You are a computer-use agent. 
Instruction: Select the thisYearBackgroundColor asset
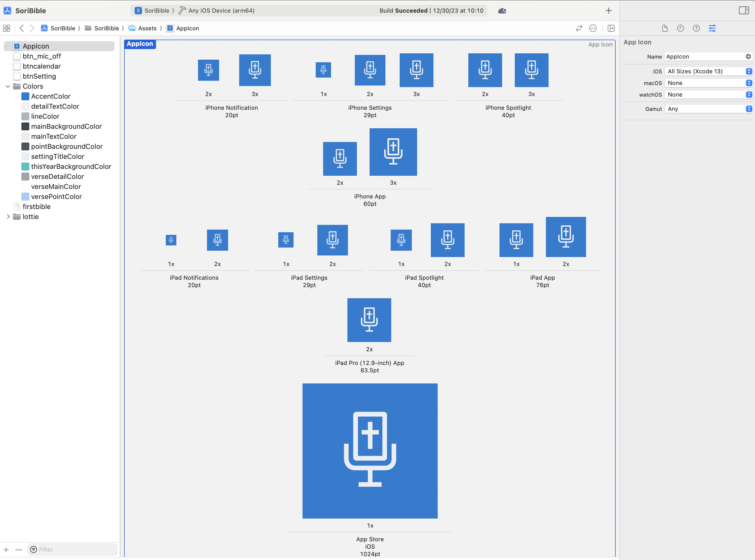coord(67,167)
